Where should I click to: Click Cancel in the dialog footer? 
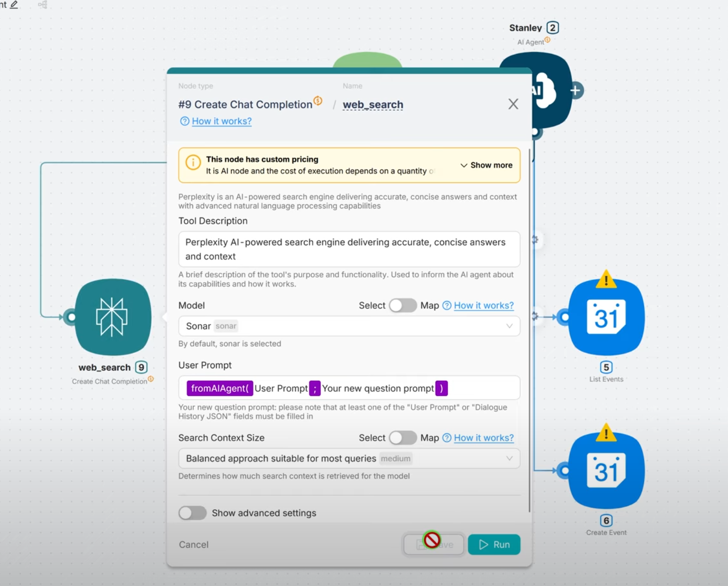pyautogui.click(x=193, y=544)
